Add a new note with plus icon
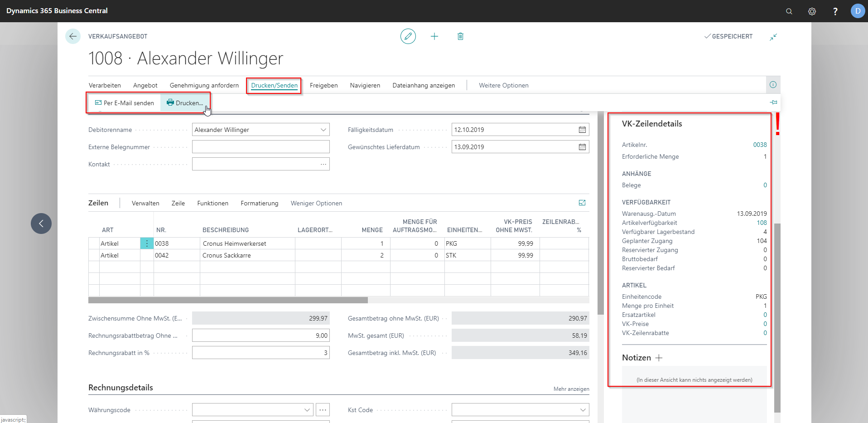 [659, 358]
